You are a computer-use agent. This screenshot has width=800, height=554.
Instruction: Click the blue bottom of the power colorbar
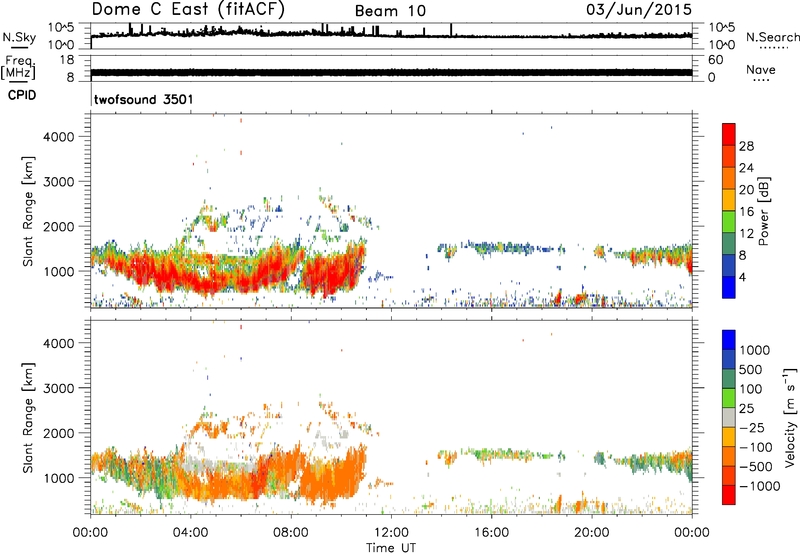click(729, 287)
